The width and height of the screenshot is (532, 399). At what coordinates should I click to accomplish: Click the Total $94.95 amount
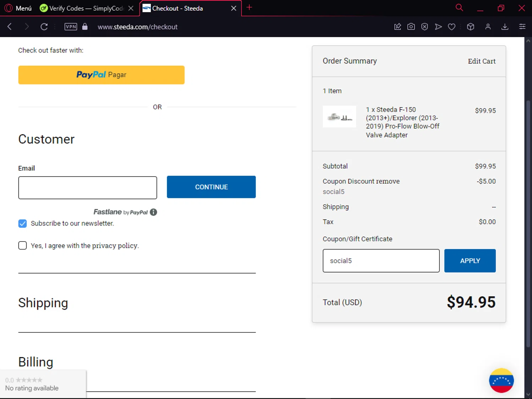[471, 302]
